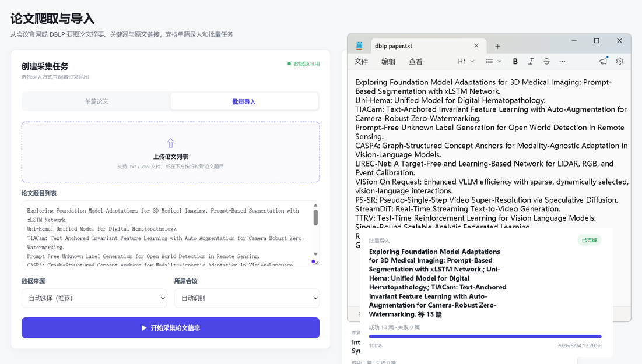Open the 数据来源 dropdown
The height and width of the screenshot is (364, 642).
click(x=94, y=298)
